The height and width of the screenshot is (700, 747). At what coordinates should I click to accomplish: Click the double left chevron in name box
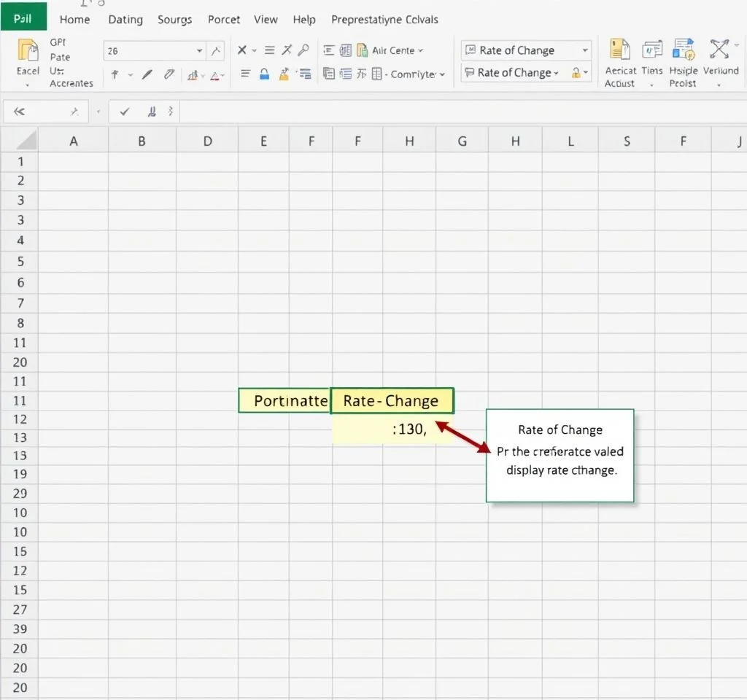pos(19,112)
